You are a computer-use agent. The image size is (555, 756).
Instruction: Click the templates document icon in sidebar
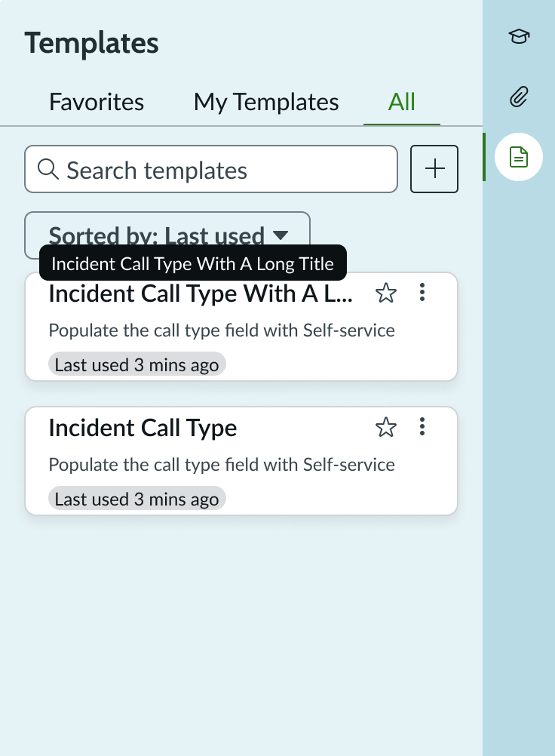(x=518, y=157)
